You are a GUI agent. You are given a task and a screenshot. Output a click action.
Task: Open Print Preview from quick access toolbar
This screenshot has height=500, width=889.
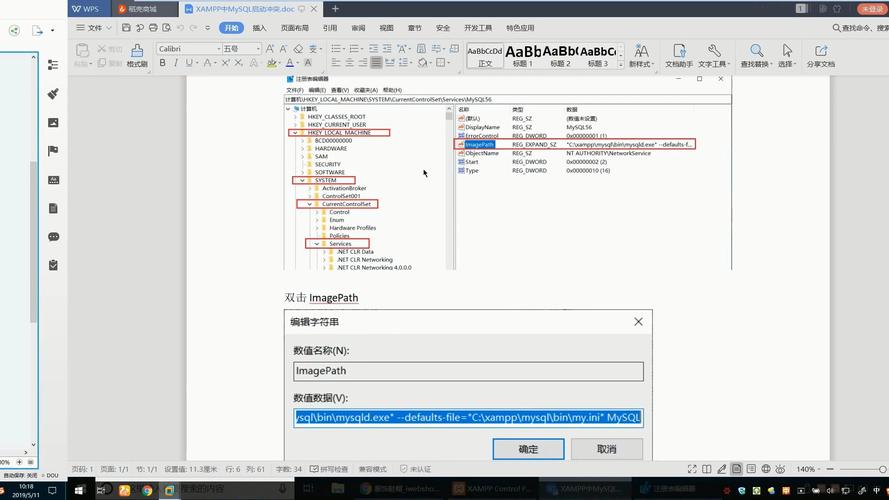point(167,28)
